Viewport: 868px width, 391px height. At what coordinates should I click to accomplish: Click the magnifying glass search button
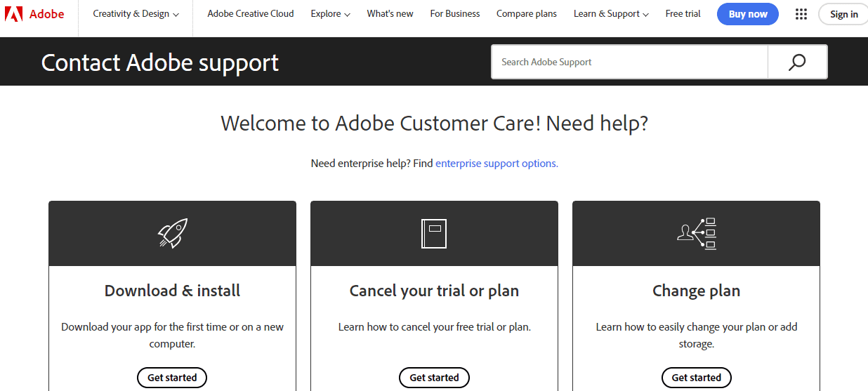pyautogui.click(x=797, y=62)
